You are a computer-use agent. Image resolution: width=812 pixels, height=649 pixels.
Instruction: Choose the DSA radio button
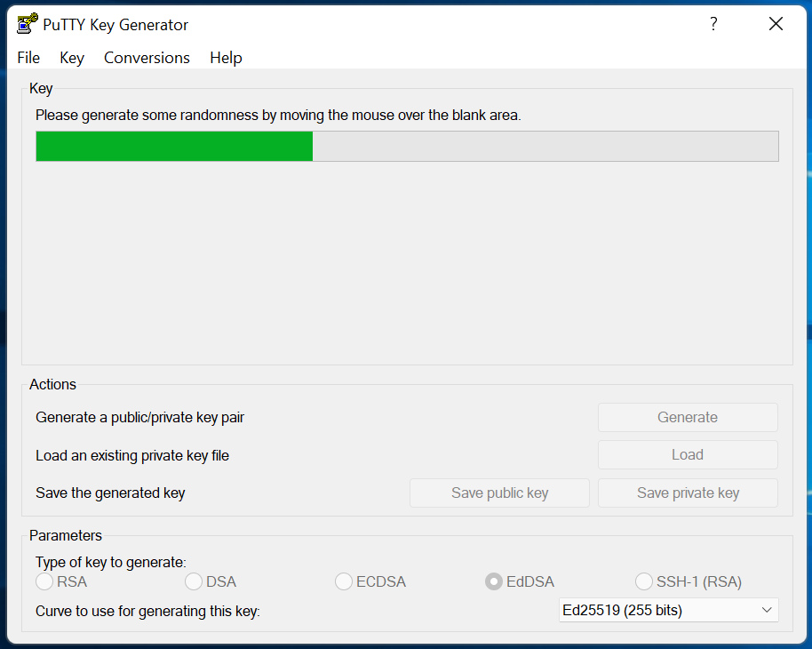[194, 582]
